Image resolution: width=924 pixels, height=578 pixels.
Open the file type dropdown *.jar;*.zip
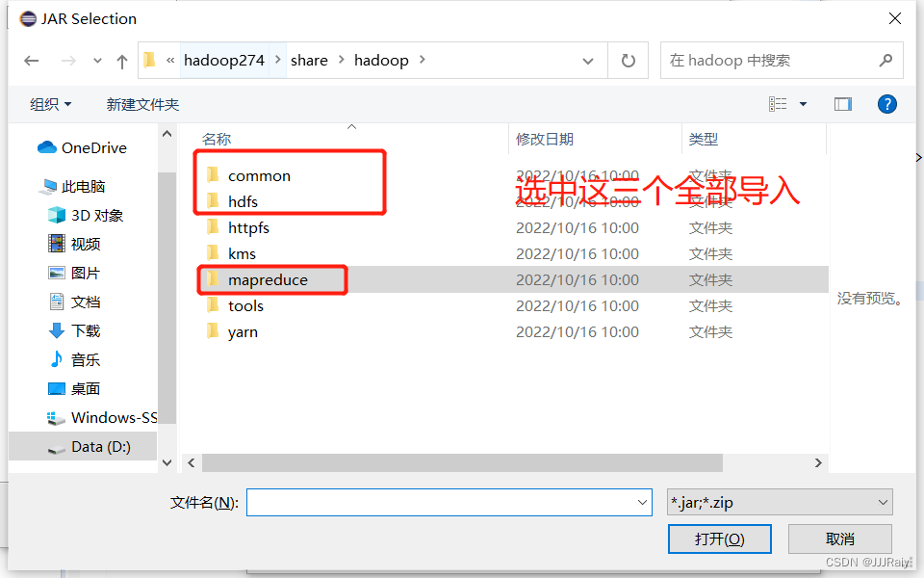coord(780,502)
